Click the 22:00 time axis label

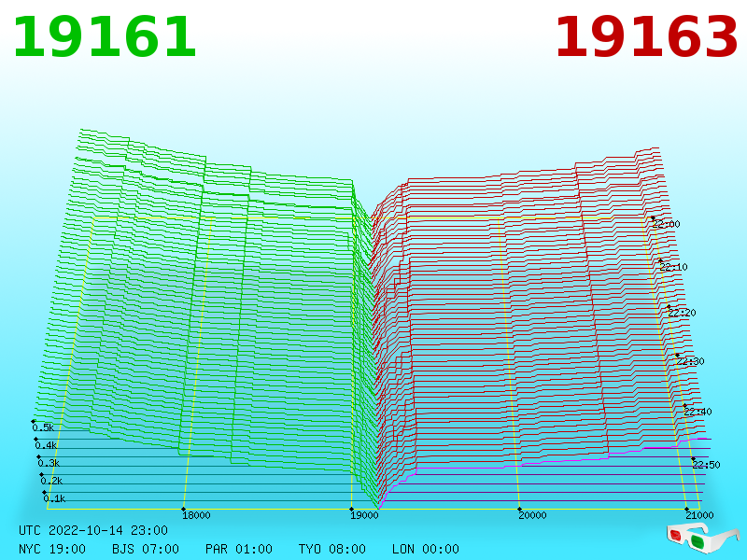pyautogui.click(x=667, y=224)
